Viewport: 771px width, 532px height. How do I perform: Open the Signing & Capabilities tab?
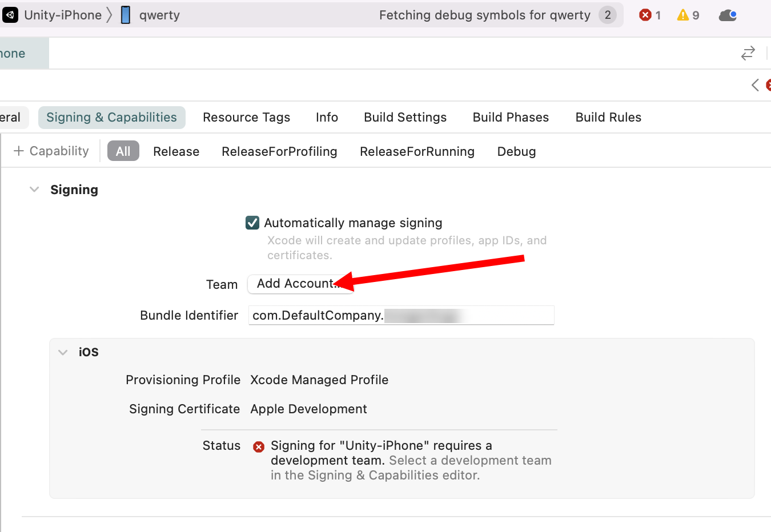pyautogui.click(x=111, y=117)
